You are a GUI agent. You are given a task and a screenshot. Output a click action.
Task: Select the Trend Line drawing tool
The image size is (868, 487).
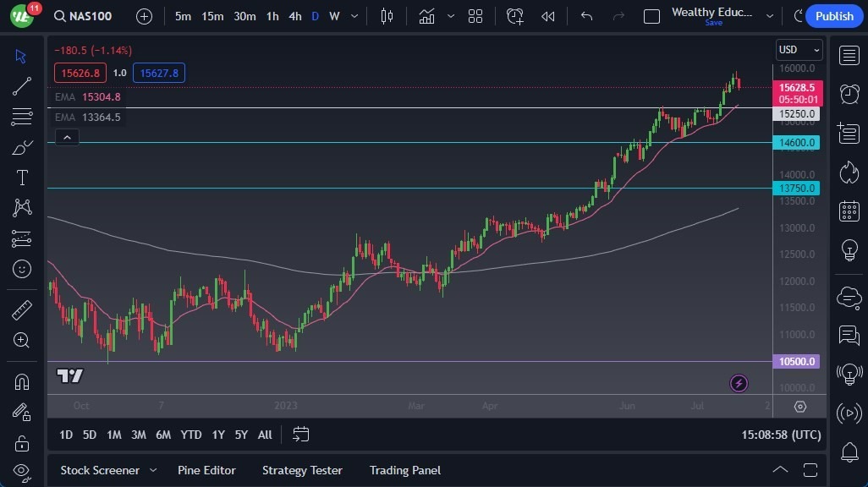coord(21,86)
